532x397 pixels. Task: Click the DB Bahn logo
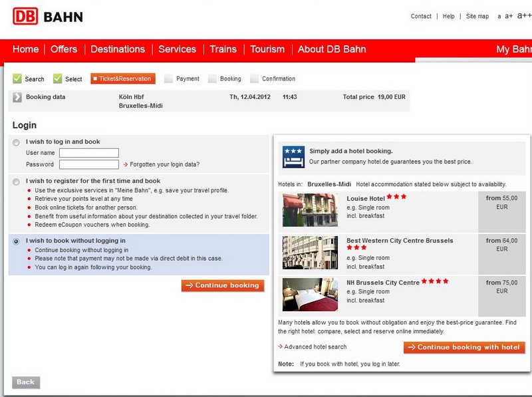click(x=48, y=16)
